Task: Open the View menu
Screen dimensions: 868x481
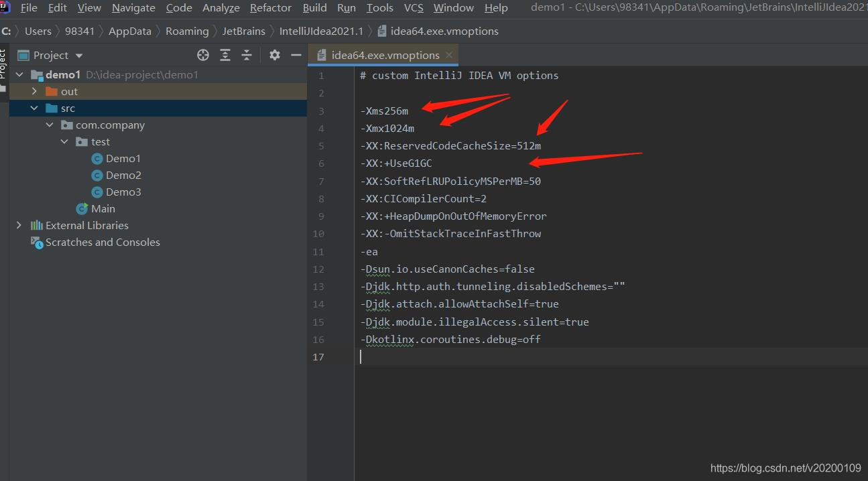Action: (x=89, y=8)
